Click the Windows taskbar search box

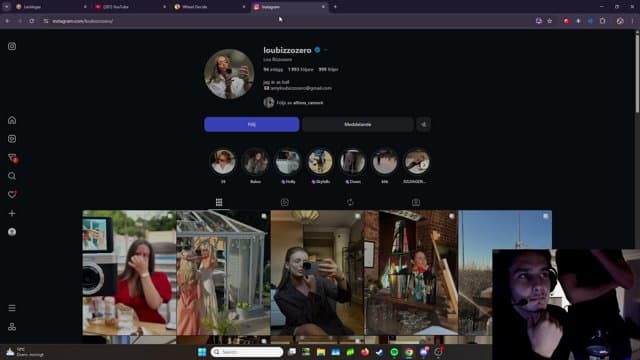point(247,352)
